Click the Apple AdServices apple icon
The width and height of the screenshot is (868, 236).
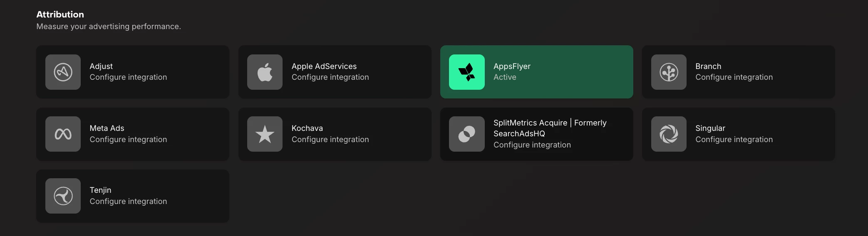click(x=265, y=72)
